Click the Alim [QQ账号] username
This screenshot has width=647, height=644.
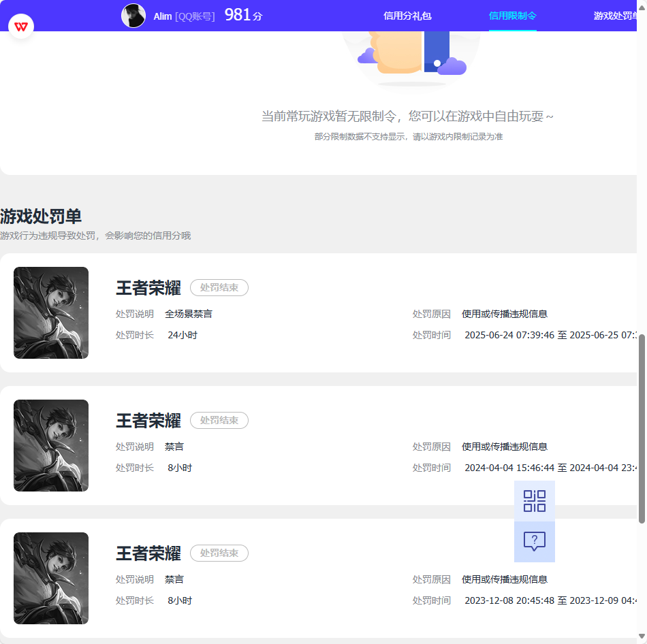(x=184, y=16)
